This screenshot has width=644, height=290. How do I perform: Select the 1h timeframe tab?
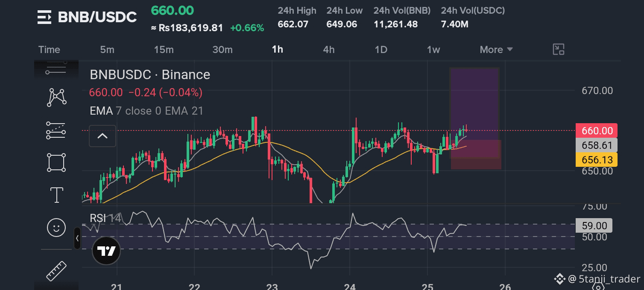[x=278, y=49]
